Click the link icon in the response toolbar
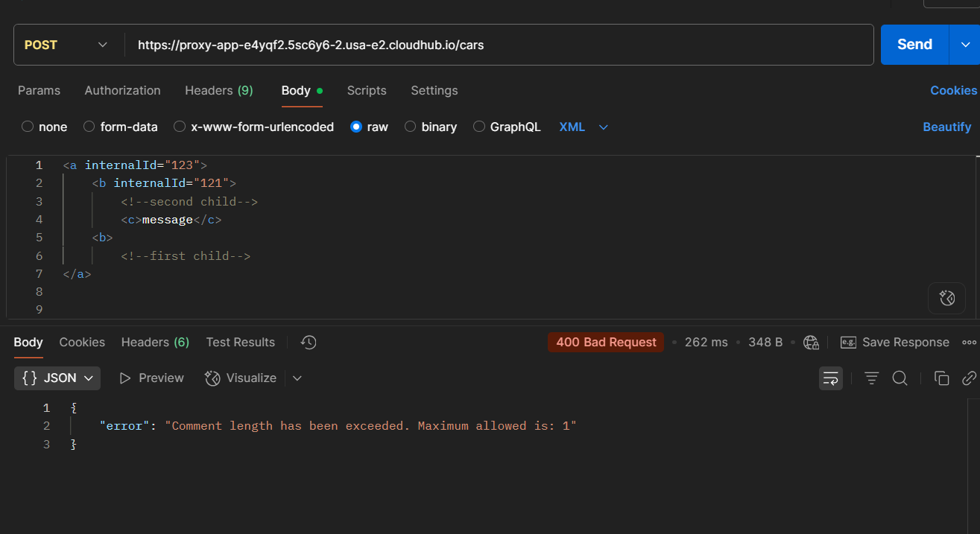 (x=968, y=378)
